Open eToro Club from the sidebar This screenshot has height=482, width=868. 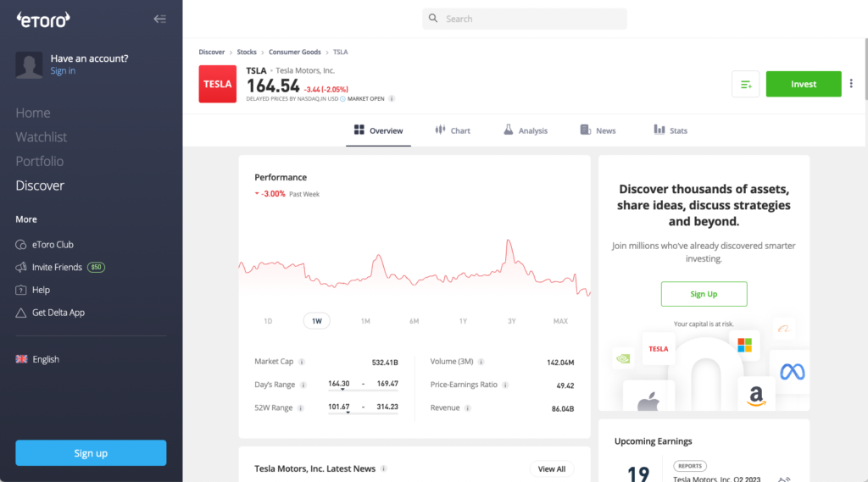pos(53,244)
